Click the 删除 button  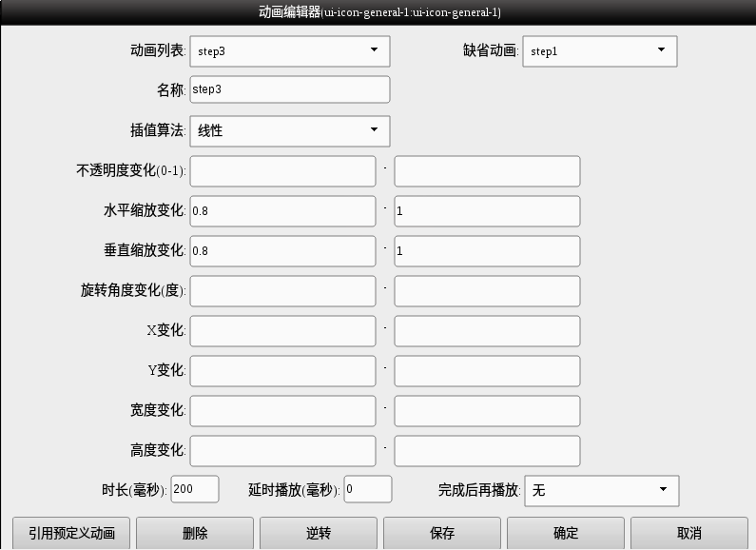[x=195, y=533]
